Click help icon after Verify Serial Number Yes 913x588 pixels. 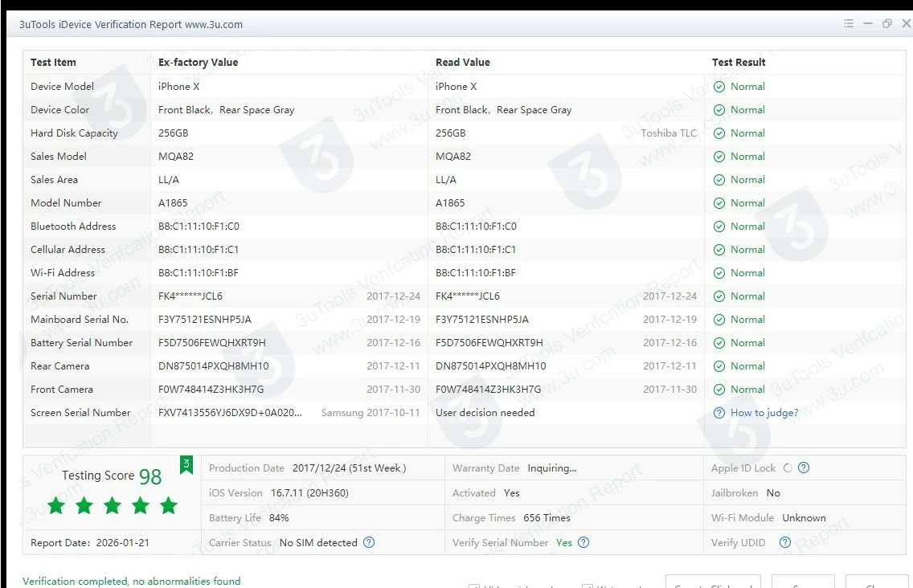[x=583, y=543]
